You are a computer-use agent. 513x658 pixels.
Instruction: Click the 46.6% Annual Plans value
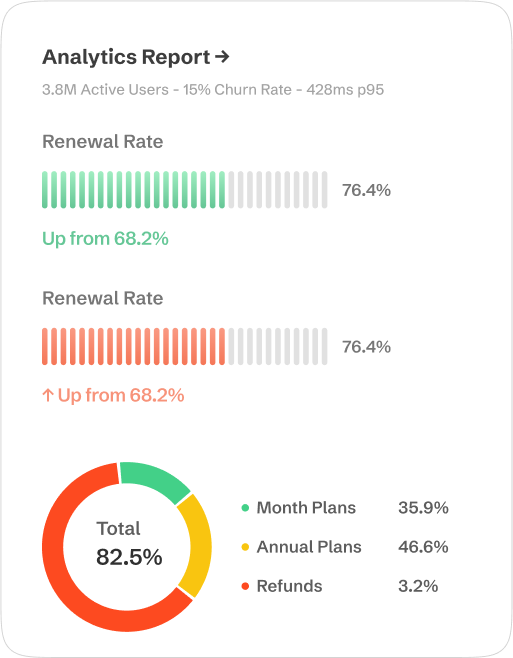[x=423, y=547]
